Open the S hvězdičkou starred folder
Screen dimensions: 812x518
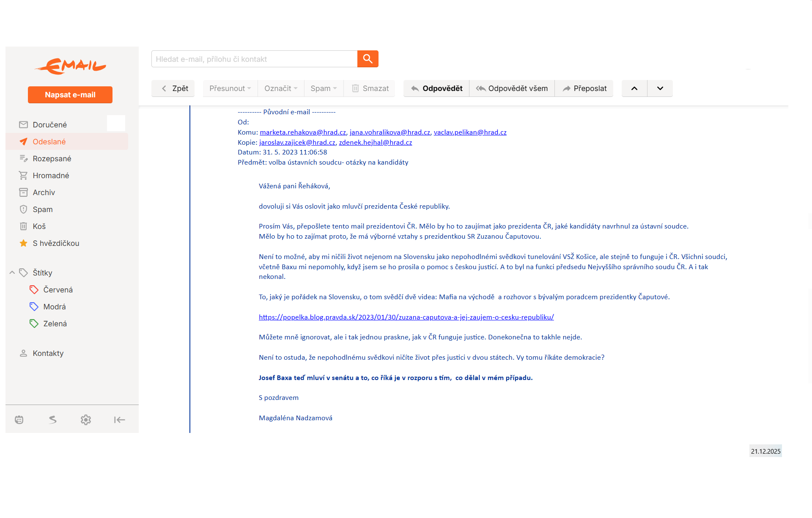(x=56, y=243)
